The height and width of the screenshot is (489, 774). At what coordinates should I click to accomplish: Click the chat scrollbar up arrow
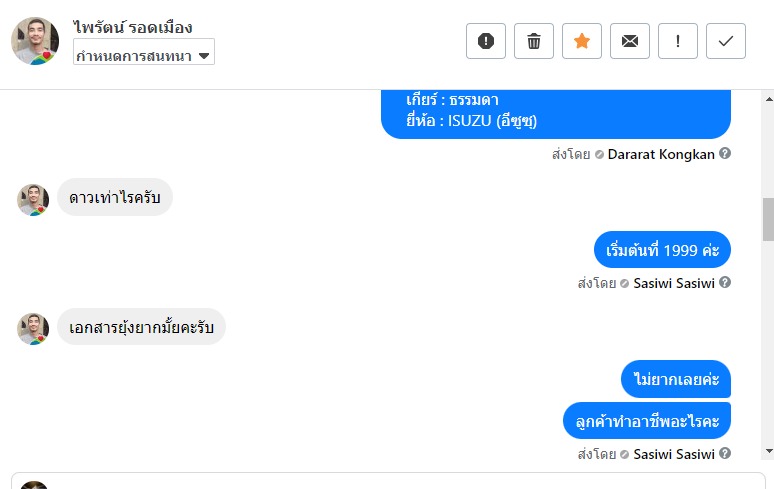coord(767,98)
